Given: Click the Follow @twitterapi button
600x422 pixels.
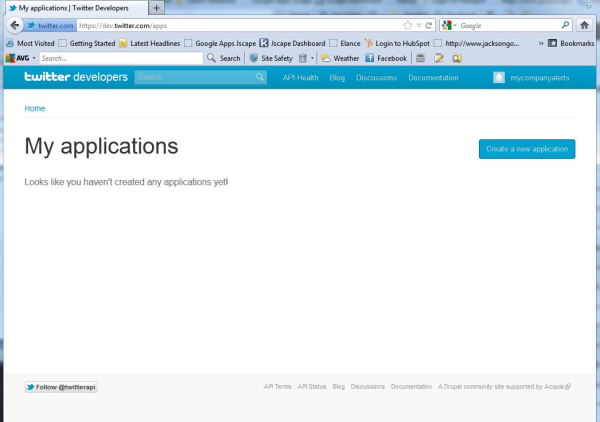Looking at the screenshot, I should pyautogui.click(x=61, y=386).
